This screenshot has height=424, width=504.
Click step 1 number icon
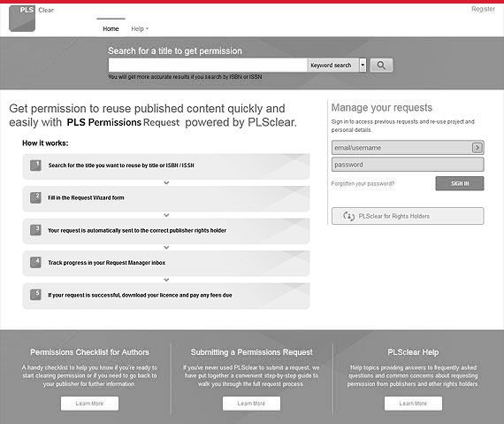[35, 166]
